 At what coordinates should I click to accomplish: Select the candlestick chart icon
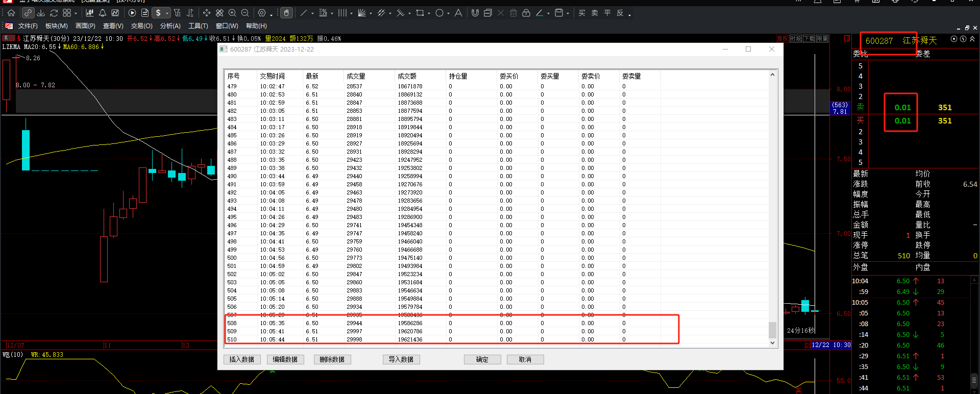(90, 13)
